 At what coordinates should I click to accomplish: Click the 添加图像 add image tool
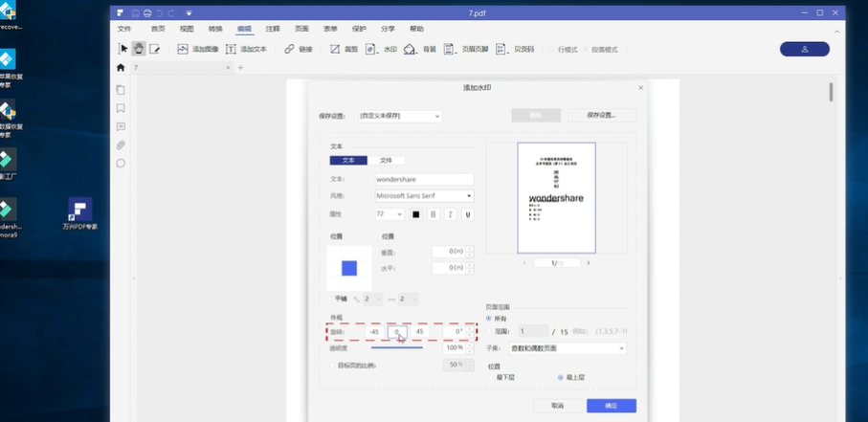click(x=198, y=49)
